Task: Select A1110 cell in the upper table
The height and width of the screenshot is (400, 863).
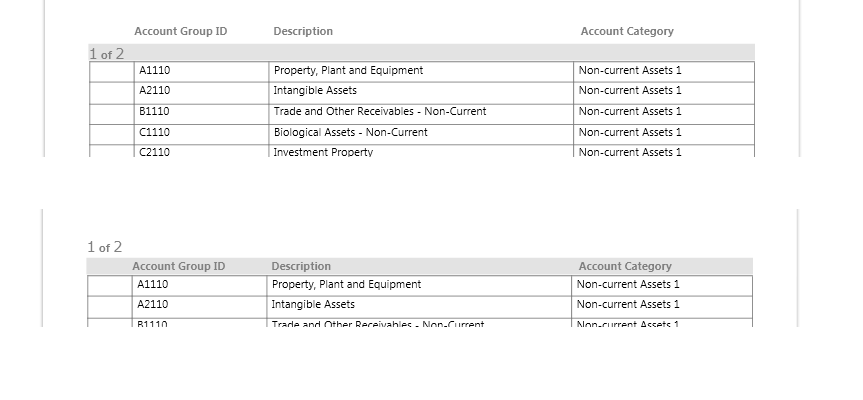Action: pos(155,70)
